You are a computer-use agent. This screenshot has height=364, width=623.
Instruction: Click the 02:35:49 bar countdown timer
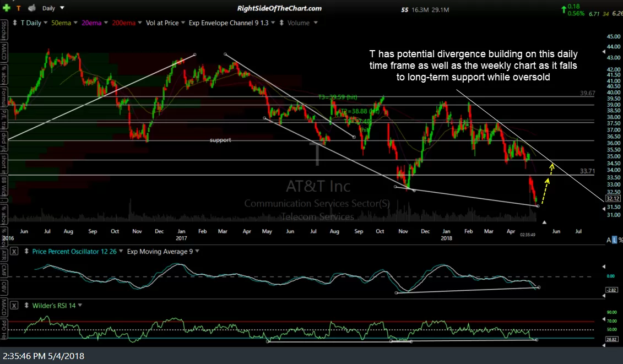[528, 235]
